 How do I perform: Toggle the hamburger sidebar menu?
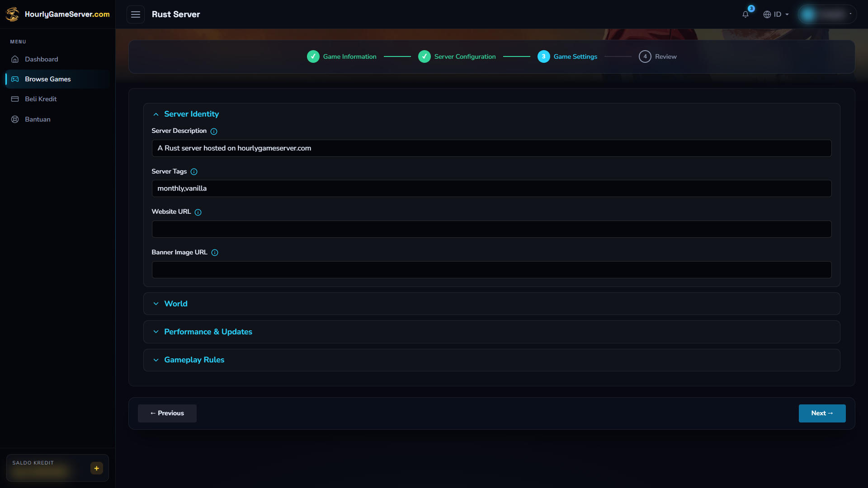[x=136, y=14]
